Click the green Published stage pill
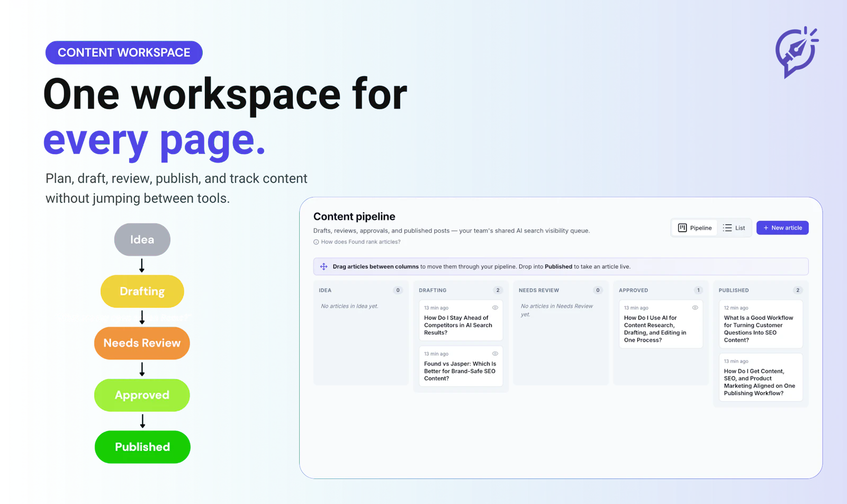Image resolution: width=847 pixels, height=504 pixels. pyautogui.click(x=142, y=447)
